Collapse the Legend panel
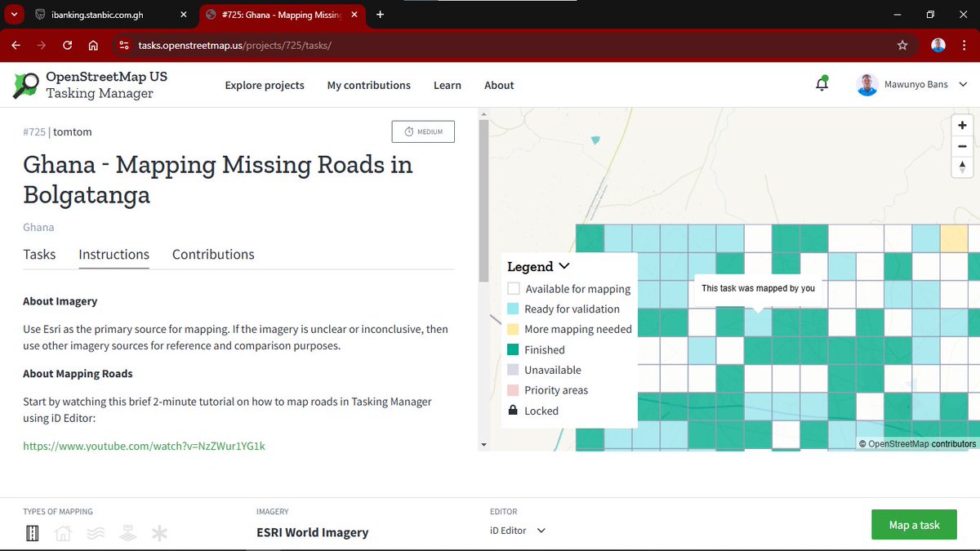The height and width of the screenshot is (551, 980). tap(563, 266)
